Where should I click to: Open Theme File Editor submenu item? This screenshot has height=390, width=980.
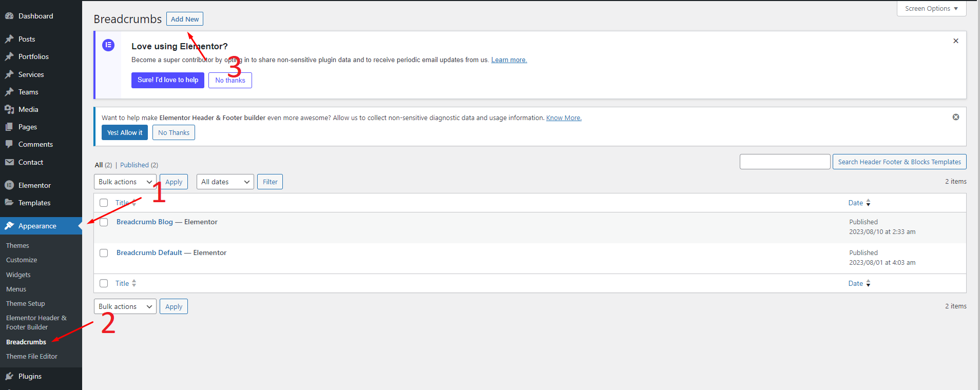click(32, 356)
